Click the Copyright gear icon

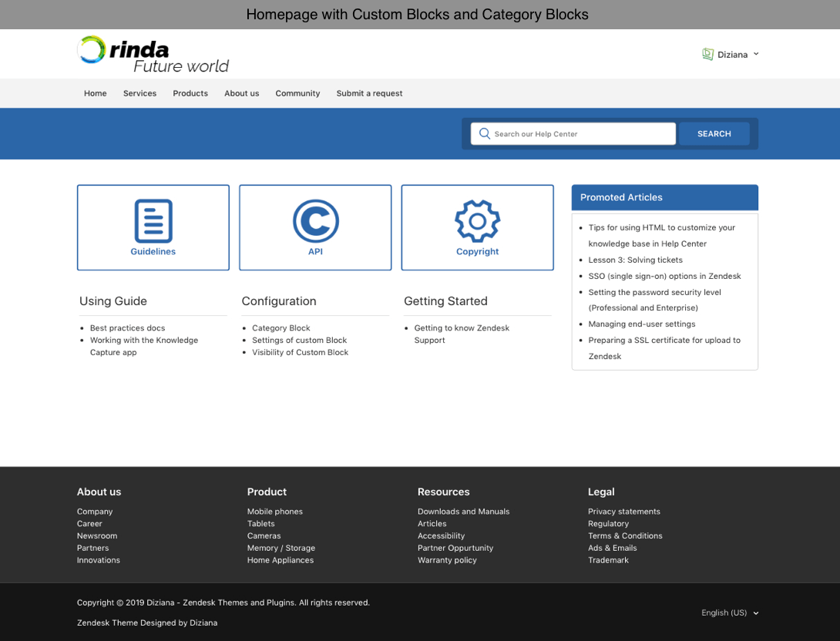[x=477, y=221]
